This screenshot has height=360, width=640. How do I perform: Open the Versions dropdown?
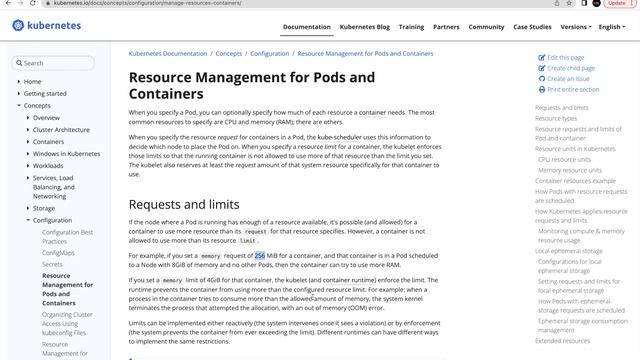click(x=576, y=27)
